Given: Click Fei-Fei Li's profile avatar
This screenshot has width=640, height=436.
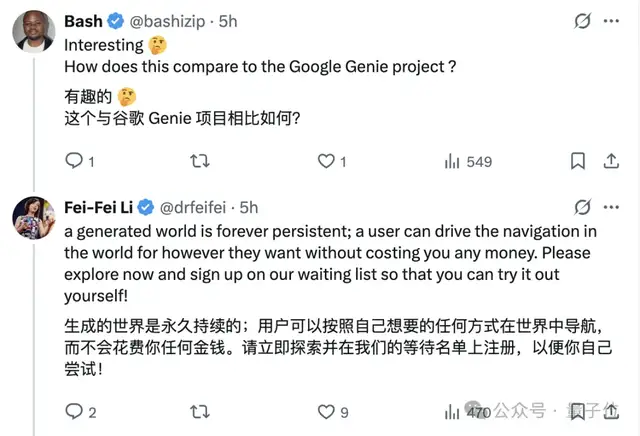Looking at the screenshot, I should pos(33,217).
